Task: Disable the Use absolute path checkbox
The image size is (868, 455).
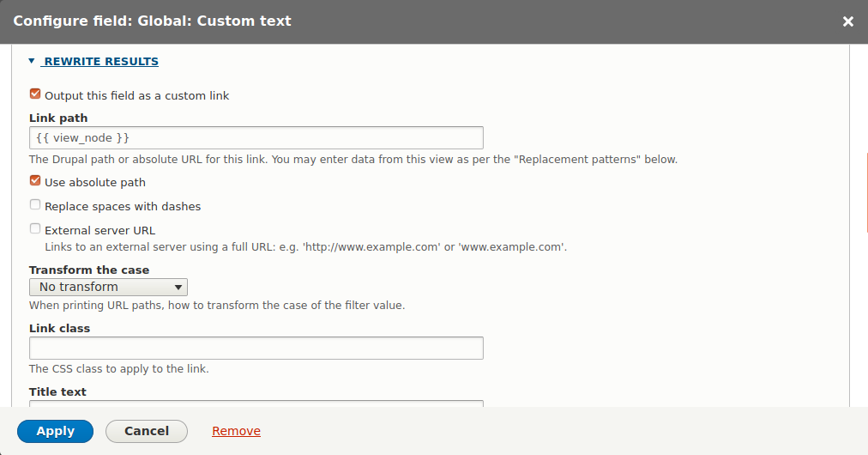Action: 35,181
